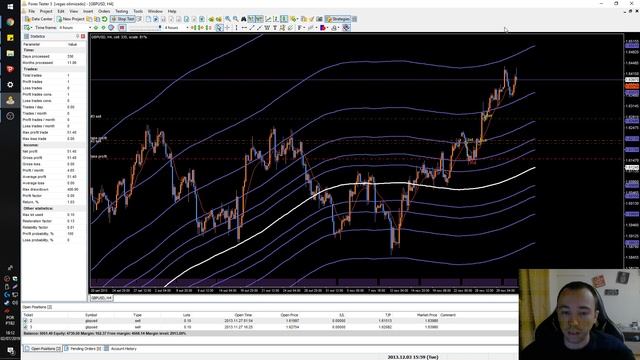This screenshot has width=640, height=360.
Task: Click the red stop icon near speed slider
Action: point(122,28)
